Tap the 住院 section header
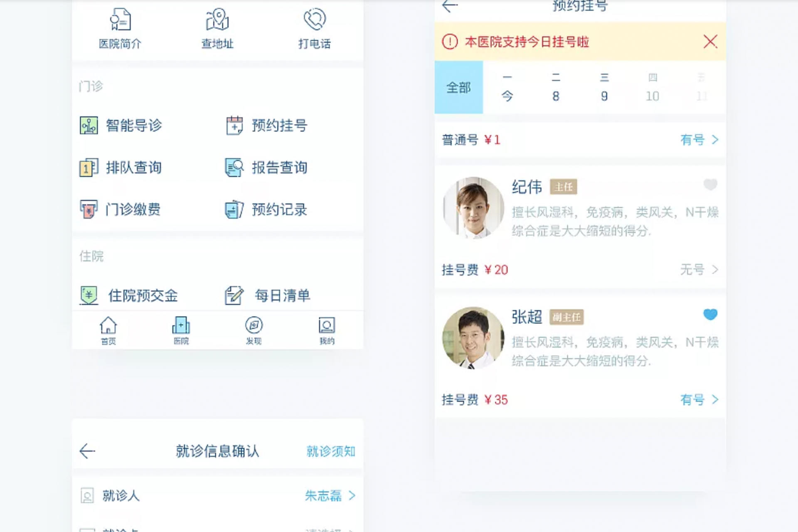The width and height of the screenshot is (798, 532). pos(91,256)
